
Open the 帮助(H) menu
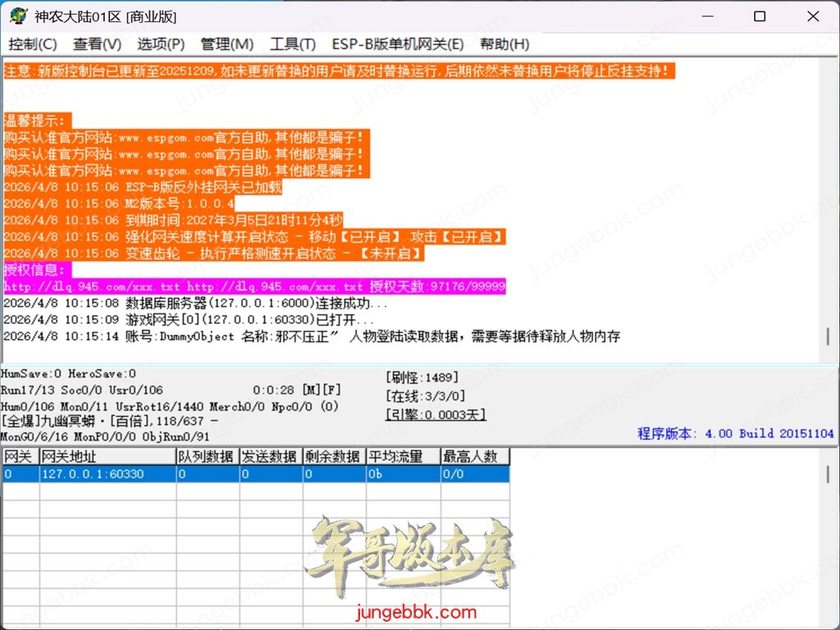click(x=504, y=44)
